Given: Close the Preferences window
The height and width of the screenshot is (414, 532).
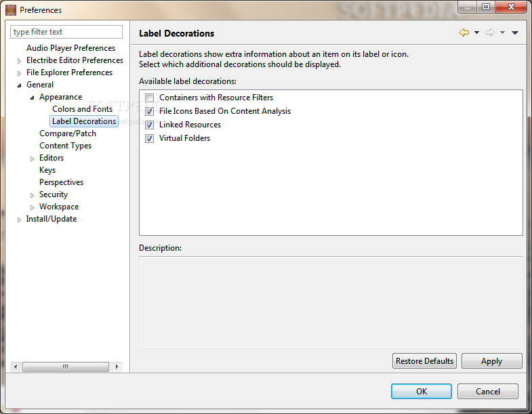Looking at the screenshot, I should [x=512, y=7].
